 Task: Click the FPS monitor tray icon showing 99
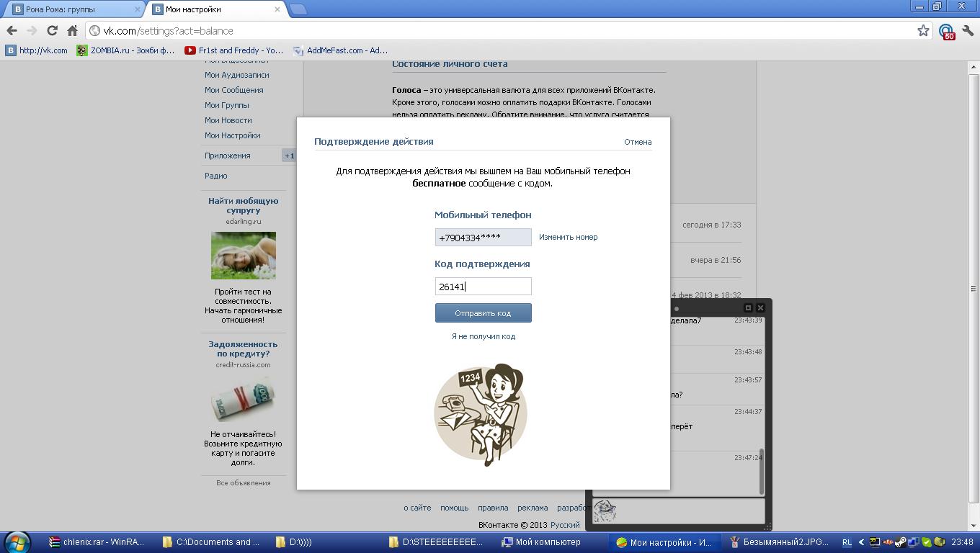(875, 542)
